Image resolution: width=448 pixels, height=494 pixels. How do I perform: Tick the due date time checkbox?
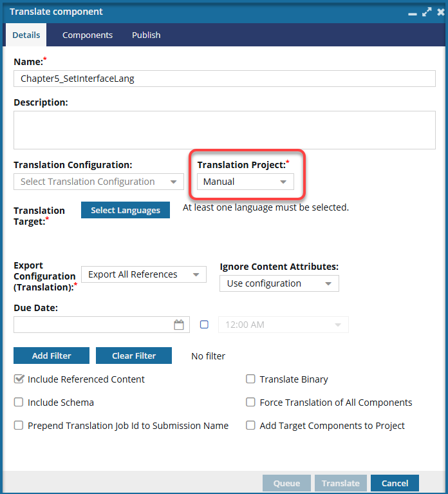(x=204, y=325)
